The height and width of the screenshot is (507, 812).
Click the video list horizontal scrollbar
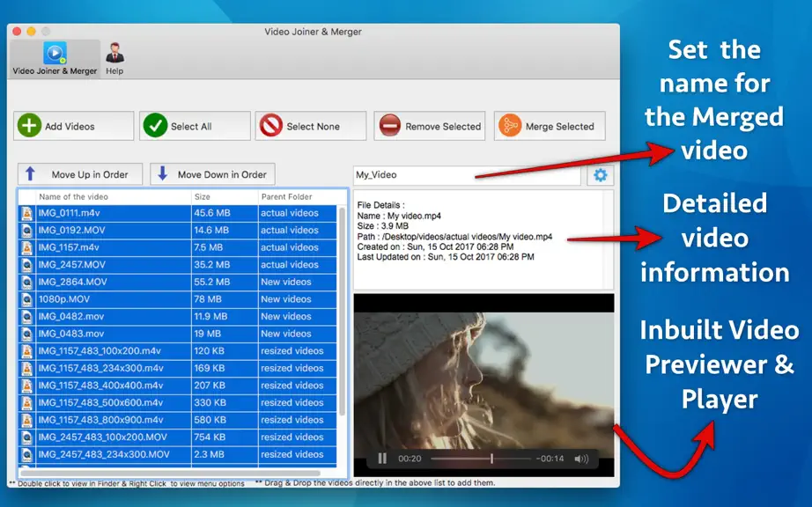(x=170, y=473)
